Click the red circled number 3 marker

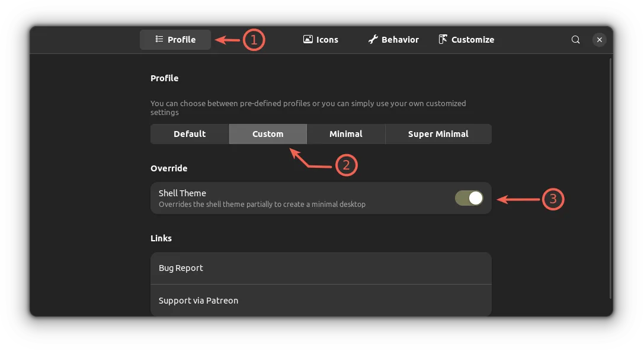pyautogui.click(x=553, y=199)
